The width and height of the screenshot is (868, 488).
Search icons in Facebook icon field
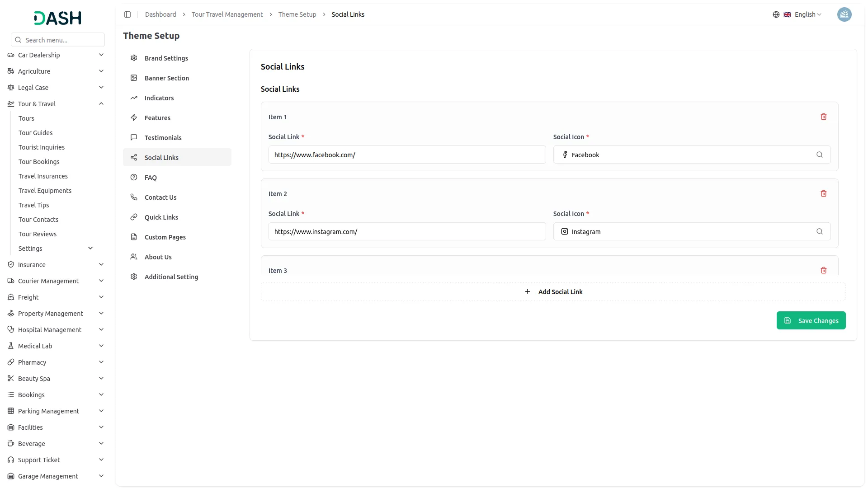click(819, 155)
